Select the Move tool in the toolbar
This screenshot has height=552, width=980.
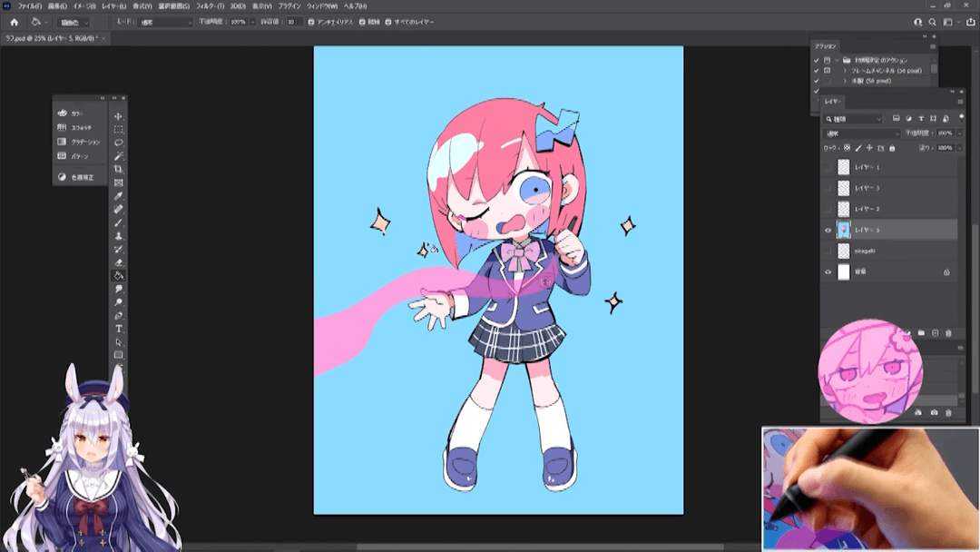click(119, 116)
